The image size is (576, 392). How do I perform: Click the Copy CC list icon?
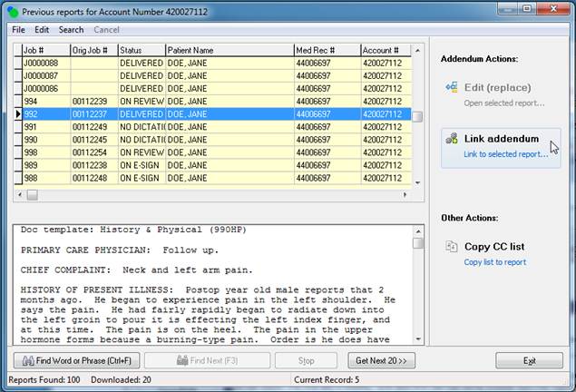point(452,247)
